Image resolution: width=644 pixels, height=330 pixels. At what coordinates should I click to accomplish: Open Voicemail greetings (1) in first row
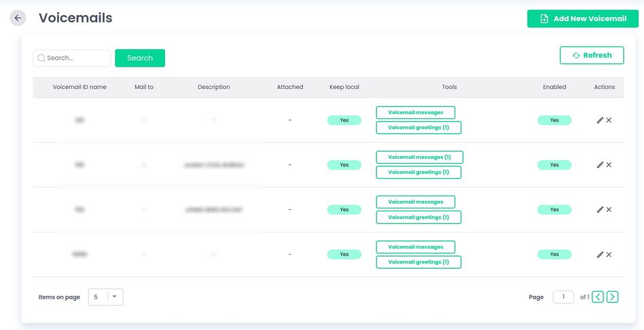418,128
